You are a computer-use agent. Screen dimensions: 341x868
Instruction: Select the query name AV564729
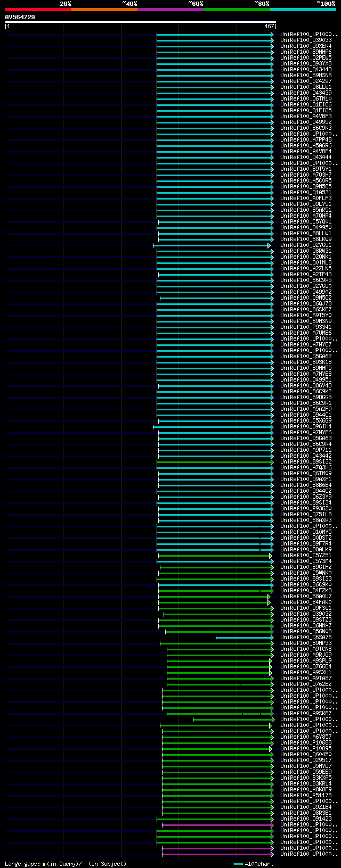tap(20, 17)
